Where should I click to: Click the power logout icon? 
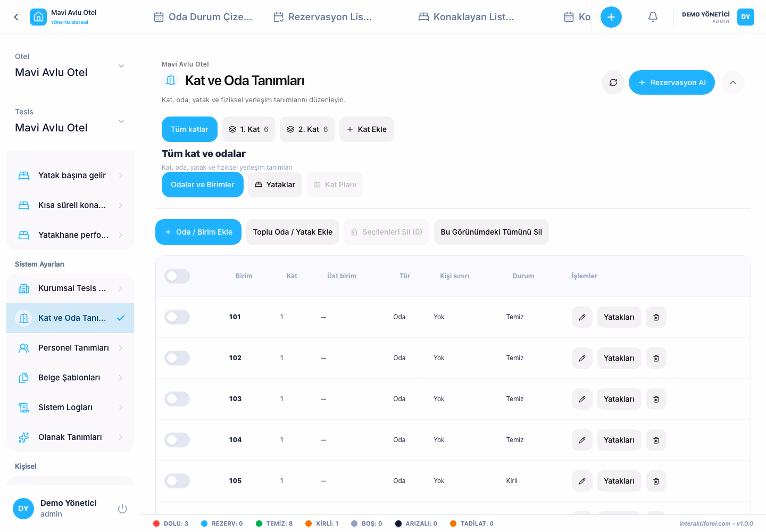point(122,509)
